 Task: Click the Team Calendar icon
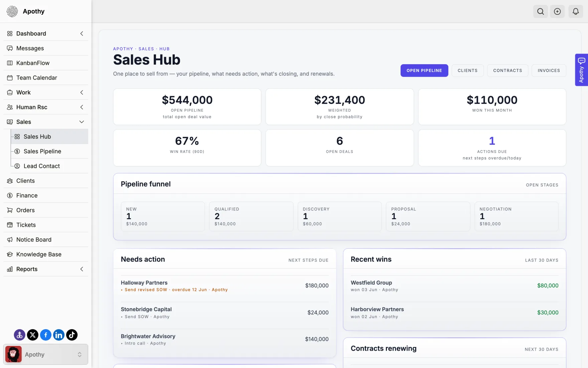click(x=10, y=78)
